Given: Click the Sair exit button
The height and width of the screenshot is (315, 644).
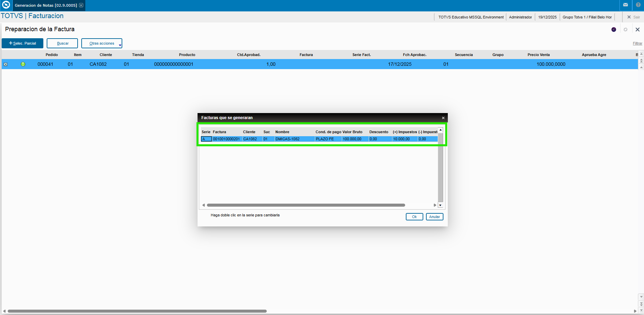Looking at the screenshot, I should pyautogui.click(x=634, y=17).
